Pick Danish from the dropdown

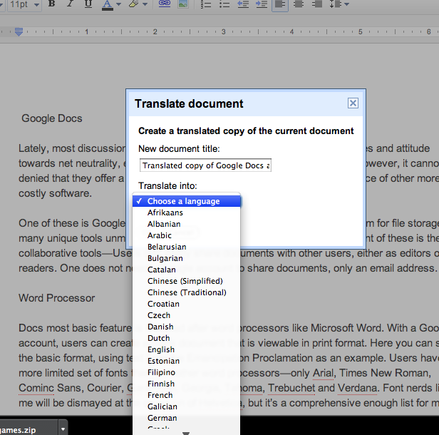click(x=187, y=327)
